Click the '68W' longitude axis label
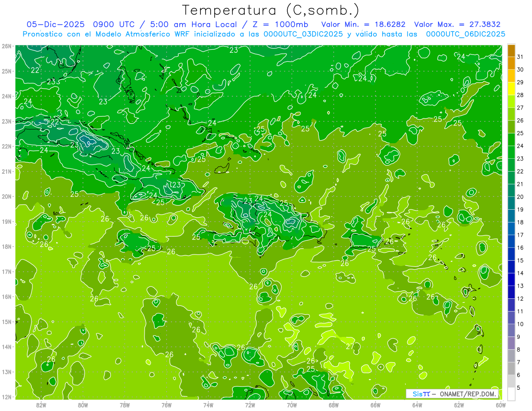 (x=333, y=405)
